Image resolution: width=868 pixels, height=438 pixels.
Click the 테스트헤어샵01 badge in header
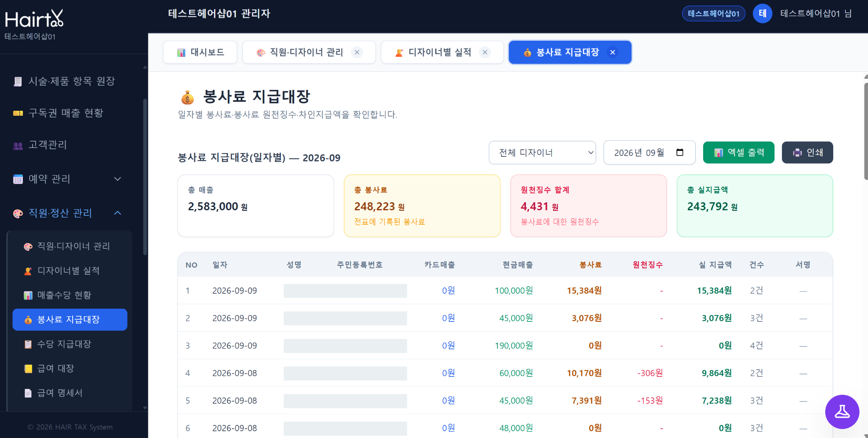pos(714,14)
